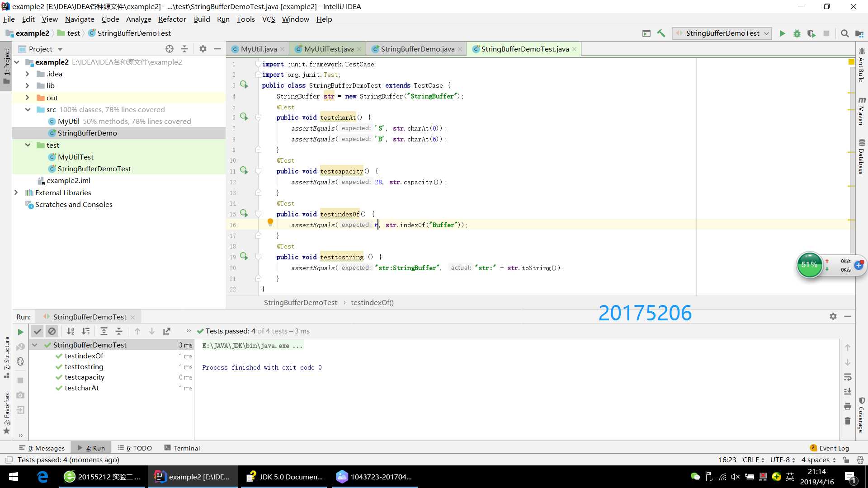Run with coverage icon in top toolbar
This screenshot has height=488, width=868.
point(811,33)
